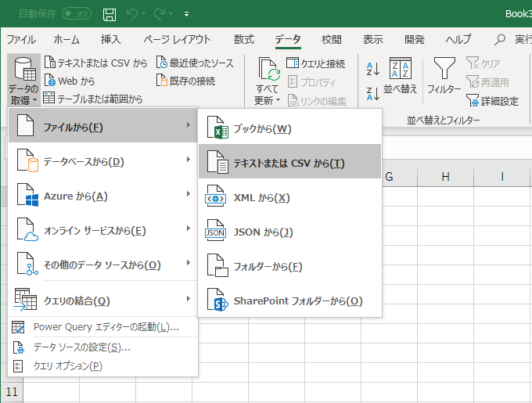Click the 再適用 filter item

coord(488,82)
